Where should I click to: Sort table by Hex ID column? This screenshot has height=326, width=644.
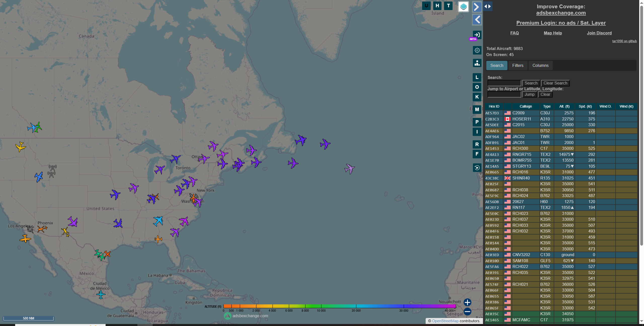coord(494,107)
